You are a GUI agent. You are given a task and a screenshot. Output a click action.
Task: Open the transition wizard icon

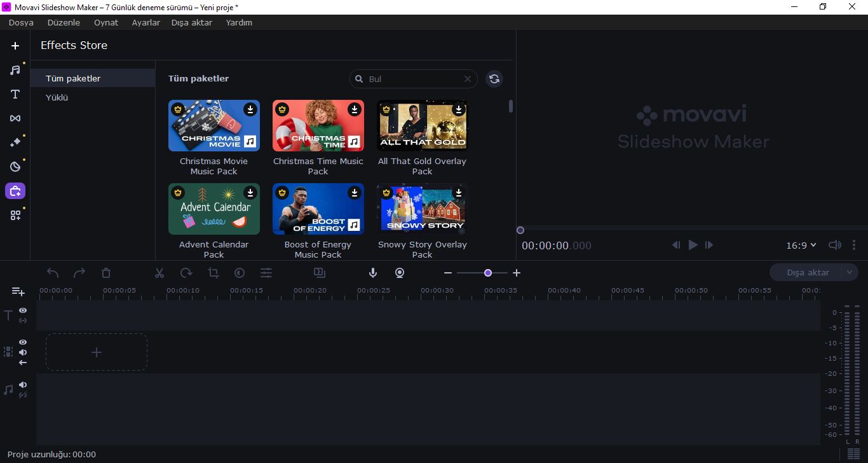click(320, 273)
